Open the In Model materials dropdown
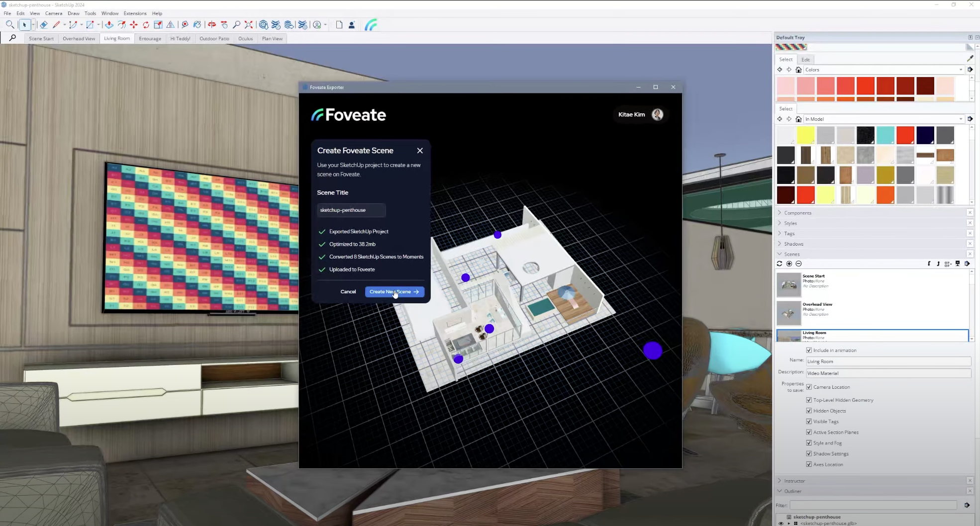This screenshot has height=526, width=980. tap(883, 119)
